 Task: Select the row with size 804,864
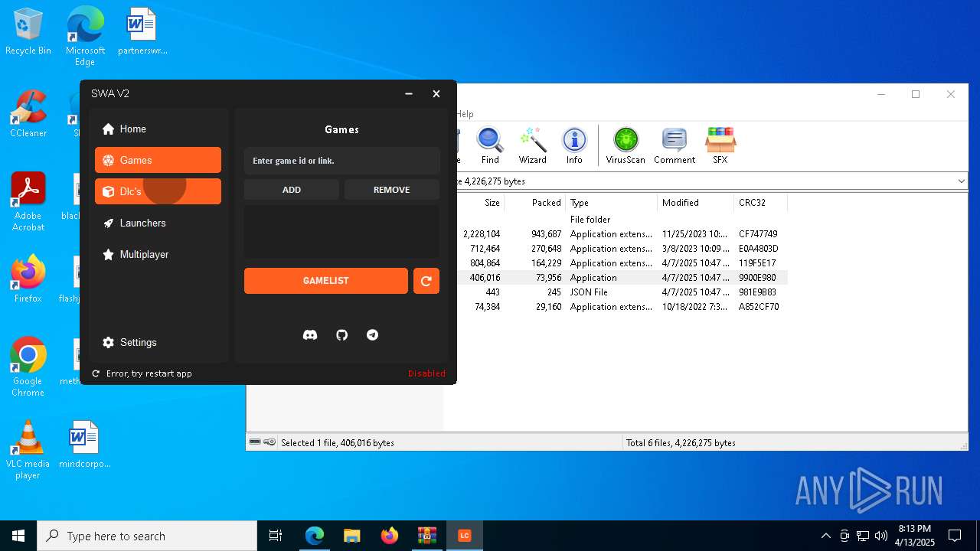coord(622,263)
